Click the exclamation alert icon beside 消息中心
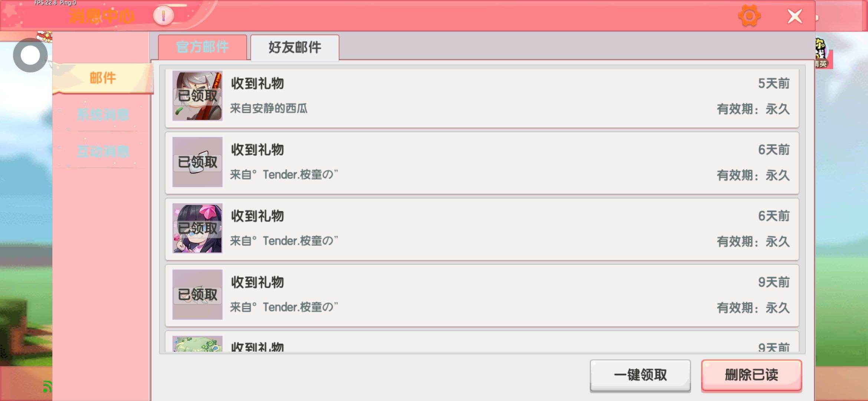The height and width of the screenshot is (401, 868). (164, 16)
